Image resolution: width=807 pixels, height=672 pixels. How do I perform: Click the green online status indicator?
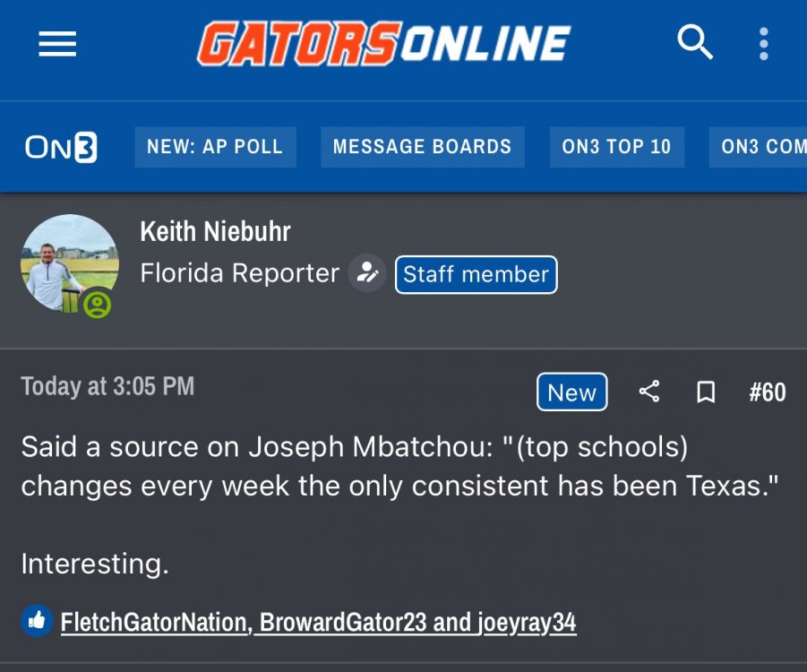pos(97,306)
